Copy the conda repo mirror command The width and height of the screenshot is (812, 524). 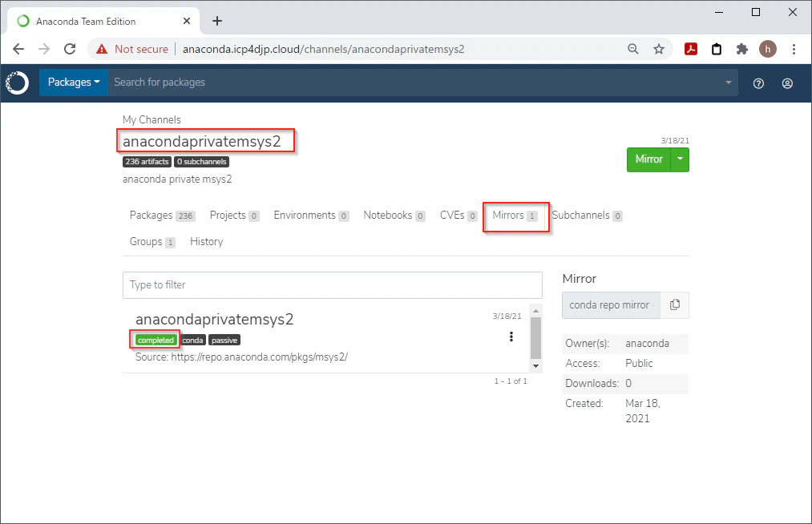pos(675,305)
